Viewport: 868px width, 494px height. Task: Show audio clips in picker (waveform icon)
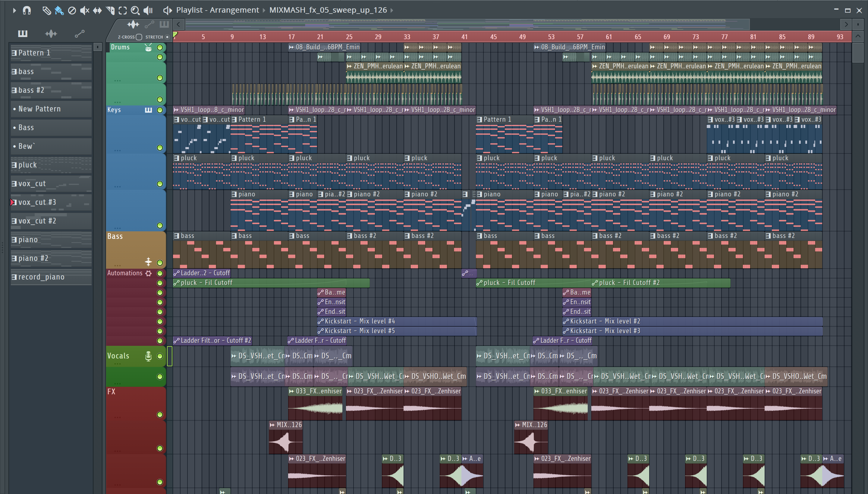[51, 33]
